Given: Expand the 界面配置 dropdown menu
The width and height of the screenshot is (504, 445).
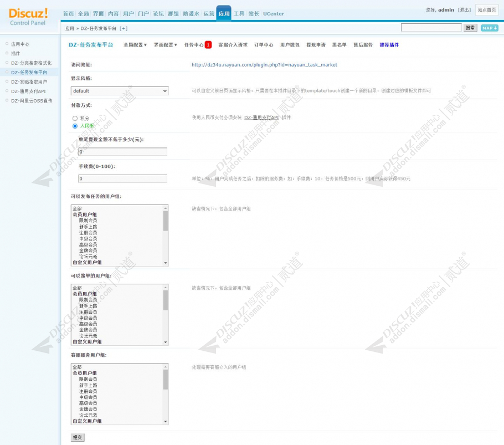Looking at the screenshot, I should click(x=165, y=45).
